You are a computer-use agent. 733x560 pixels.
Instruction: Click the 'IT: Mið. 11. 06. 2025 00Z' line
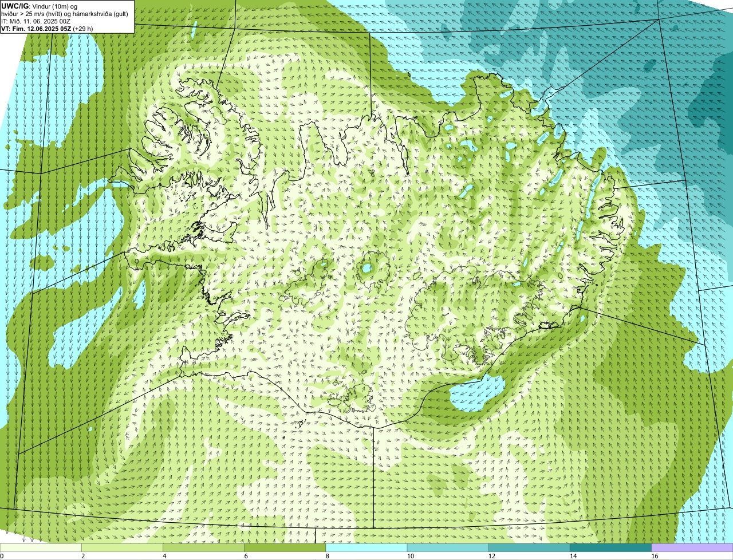click(36, 21)
